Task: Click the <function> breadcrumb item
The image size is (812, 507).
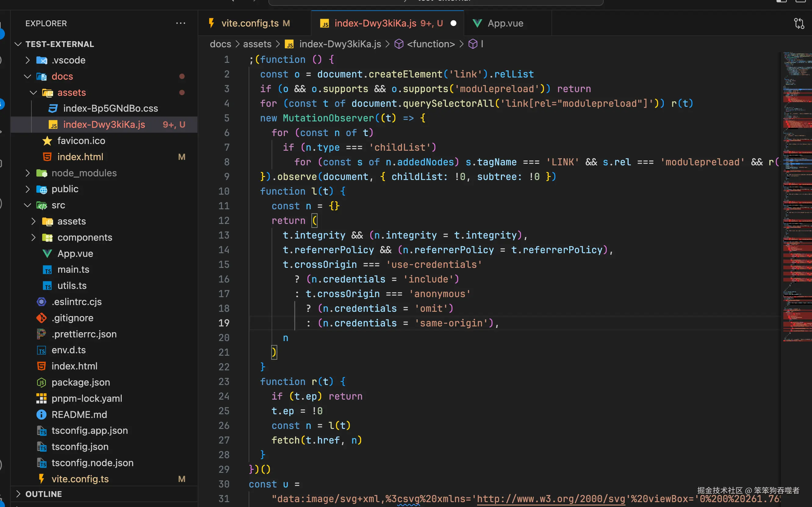Action: (x=430, y=44)
